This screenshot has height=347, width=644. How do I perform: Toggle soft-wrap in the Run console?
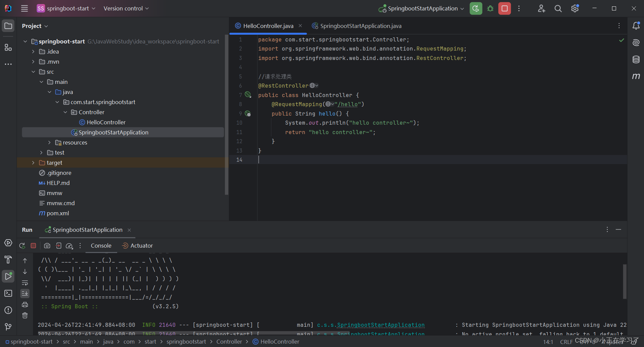coord(25,283)
